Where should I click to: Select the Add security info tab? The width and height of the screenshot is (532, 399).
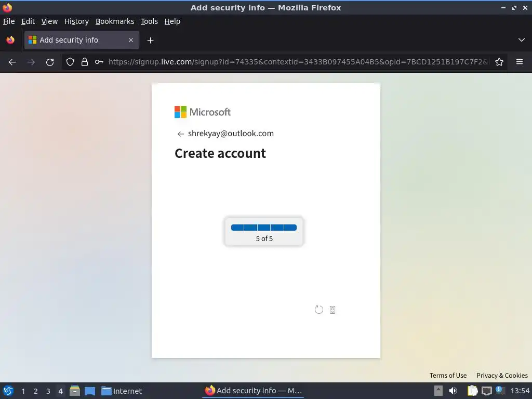pyautogui.click(x=82, y=40)
